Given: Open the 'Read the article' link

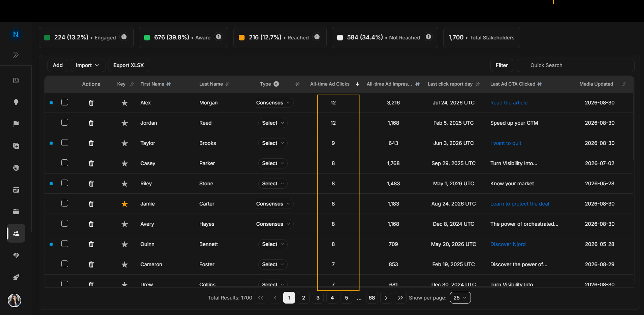Looking at the screenshot, I should [509, 103].
